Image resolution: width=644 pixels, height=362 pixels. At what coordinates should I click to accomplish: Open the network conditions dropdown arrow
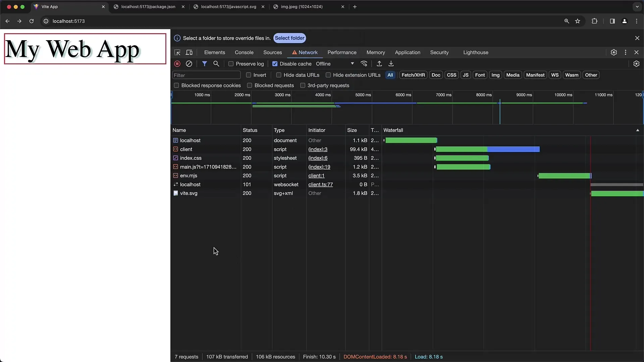coord(352,63)
